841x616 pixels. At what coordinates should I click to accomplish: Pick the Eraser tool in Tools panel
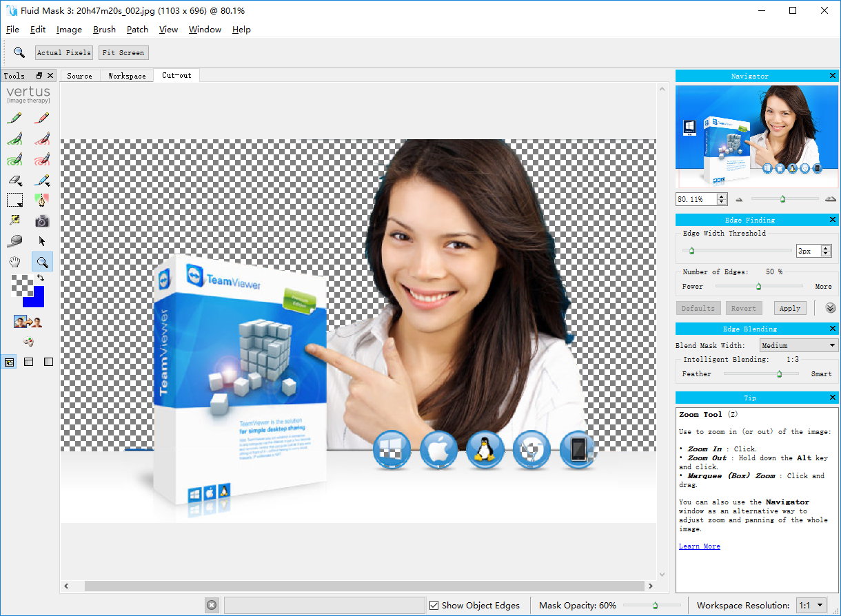coord(14,181)
